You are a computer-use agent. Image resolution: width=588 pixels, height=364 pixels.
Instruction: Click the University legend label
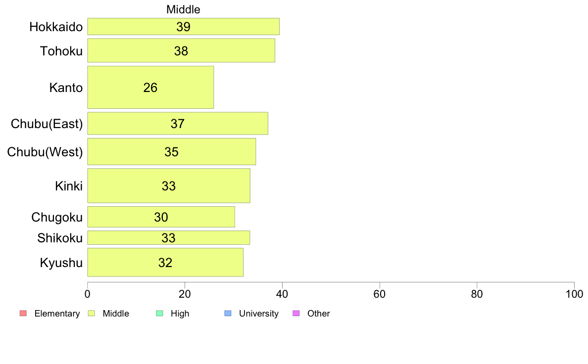(x=259, y=314)
